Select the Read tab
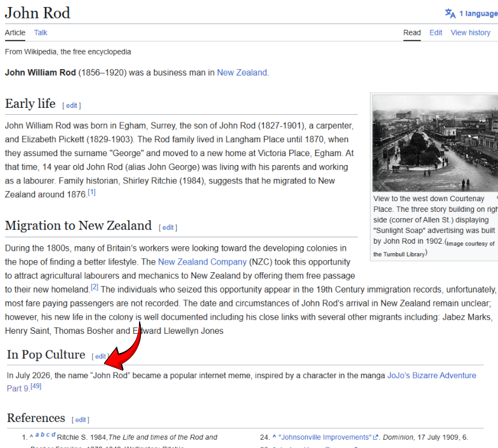 [412, 33]
